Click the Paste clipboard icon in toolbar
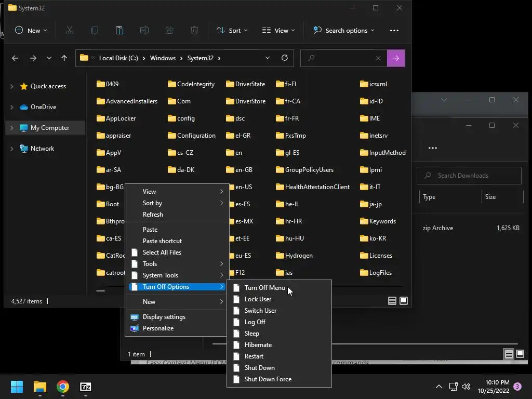The width and height of the screenshot is (532, 399). (119, 31)
